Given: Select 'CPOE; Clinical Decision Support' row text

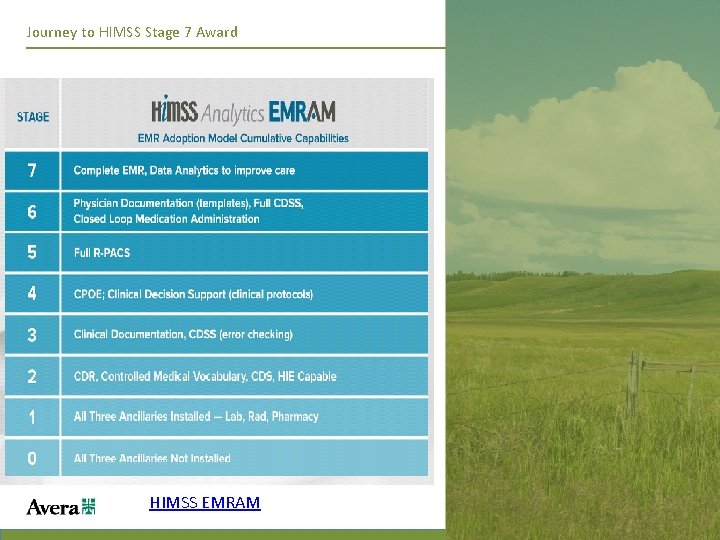Looking at the screenshot, I should pos(193,294).
